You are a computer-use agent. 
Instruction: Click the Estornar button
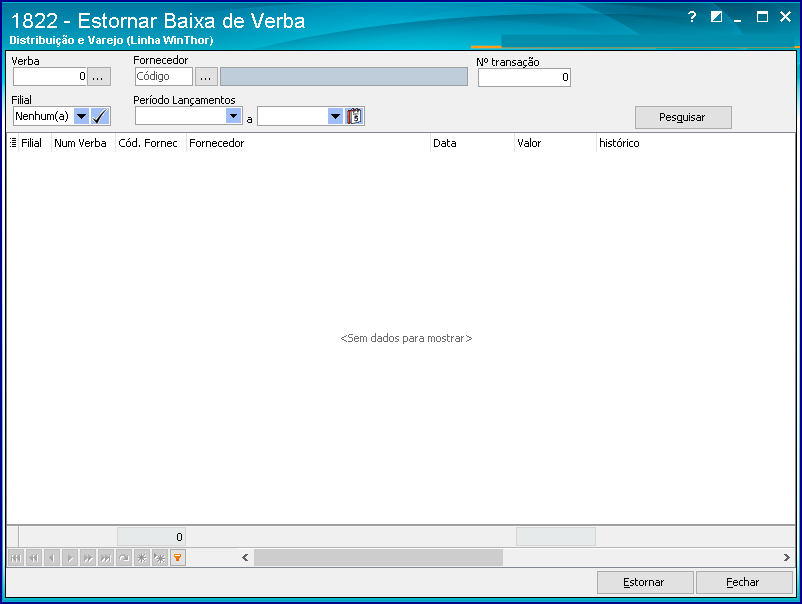[x=644, y=582]
